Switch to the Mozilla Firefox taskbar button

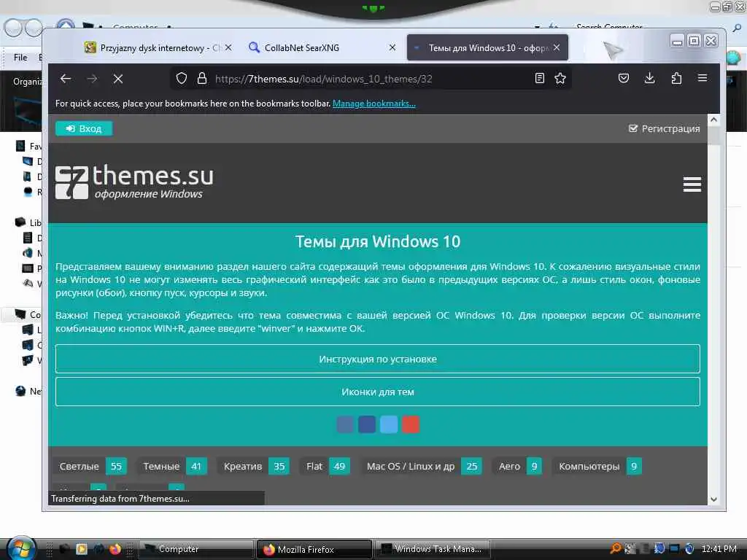click(314, 549)
